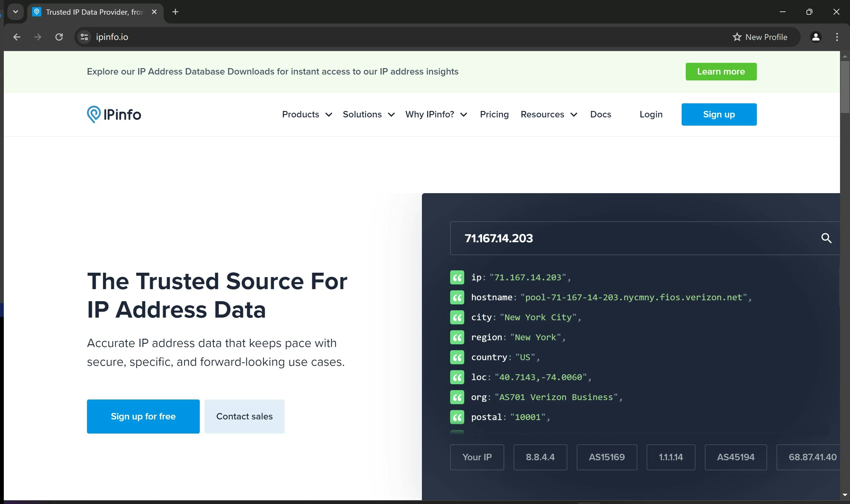Open the Docs page

[x=600, y=114]
